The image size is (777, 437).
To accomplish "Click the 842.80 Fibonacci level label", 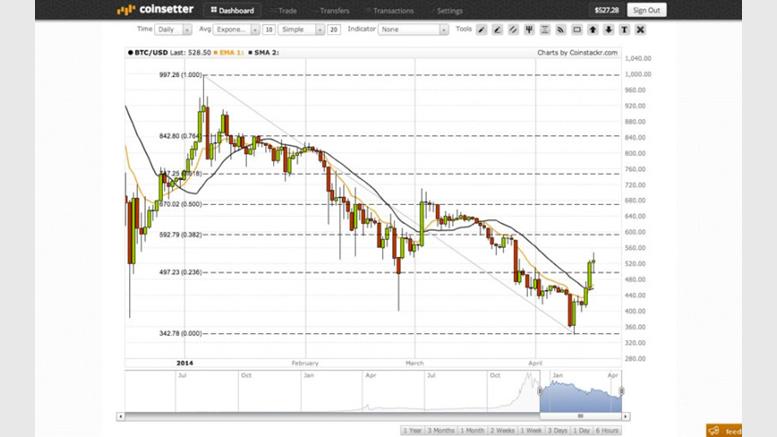I will (180, 136).
